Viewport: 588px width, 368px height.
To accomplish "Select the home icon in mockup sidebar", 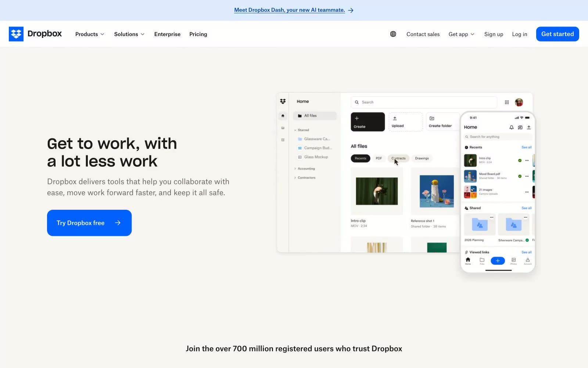I will pyautogui.click(x=283, y=116).
